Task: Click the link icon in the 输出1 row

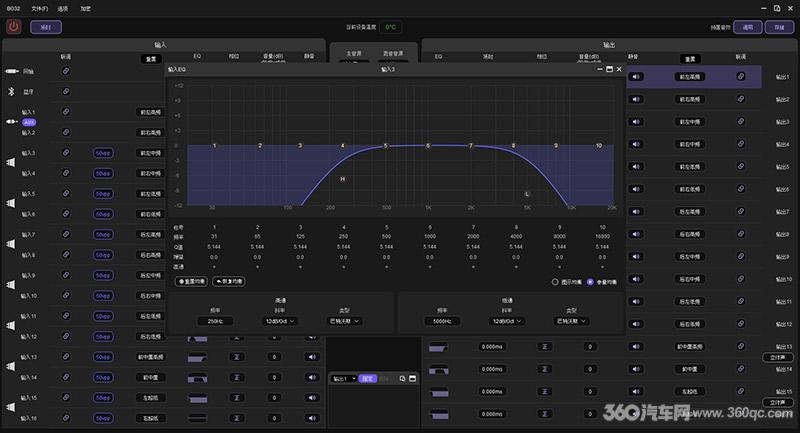Action: 741,77
